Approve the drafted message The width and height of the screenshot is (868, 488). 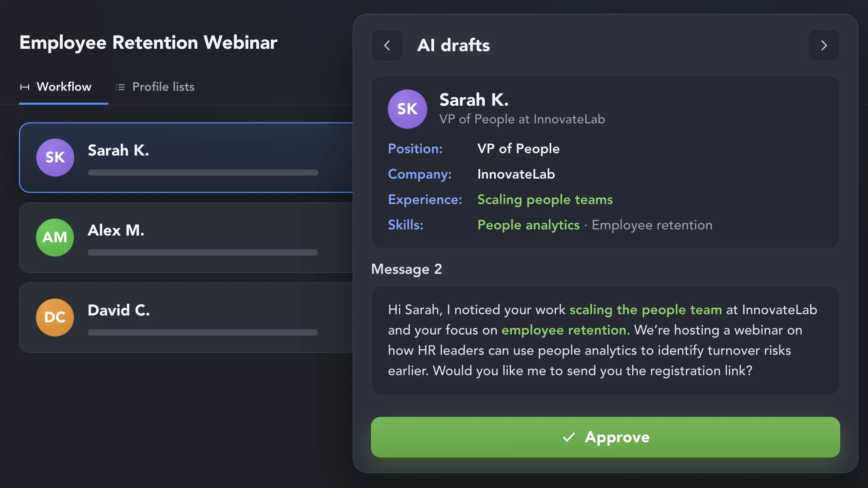pos(605,437)
